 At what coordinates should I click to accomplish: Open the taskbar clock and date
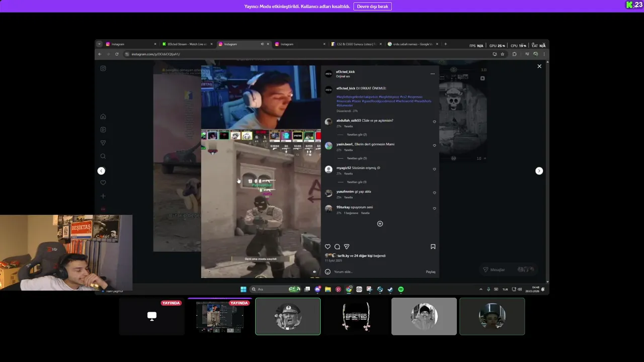(x=532, y=290)
